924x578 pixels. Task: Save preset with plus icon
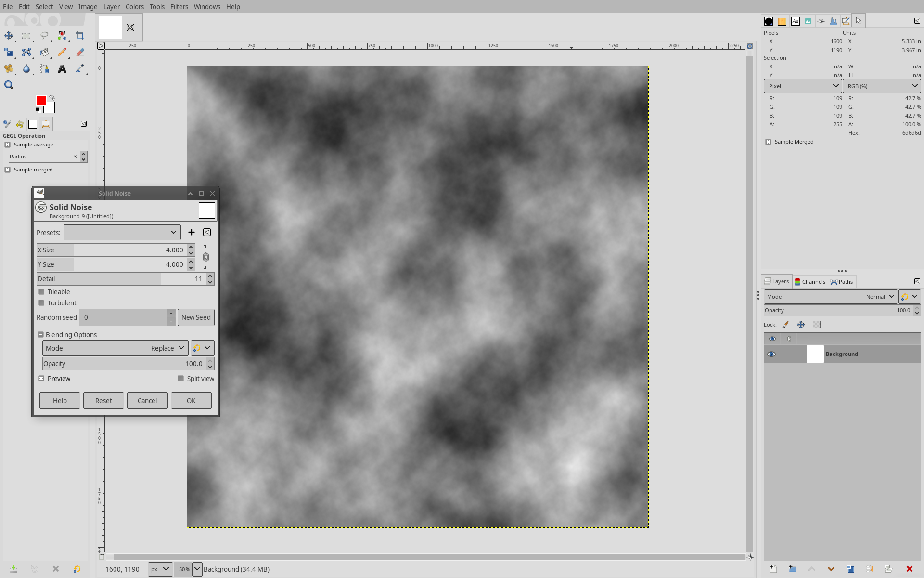[192, 232]
